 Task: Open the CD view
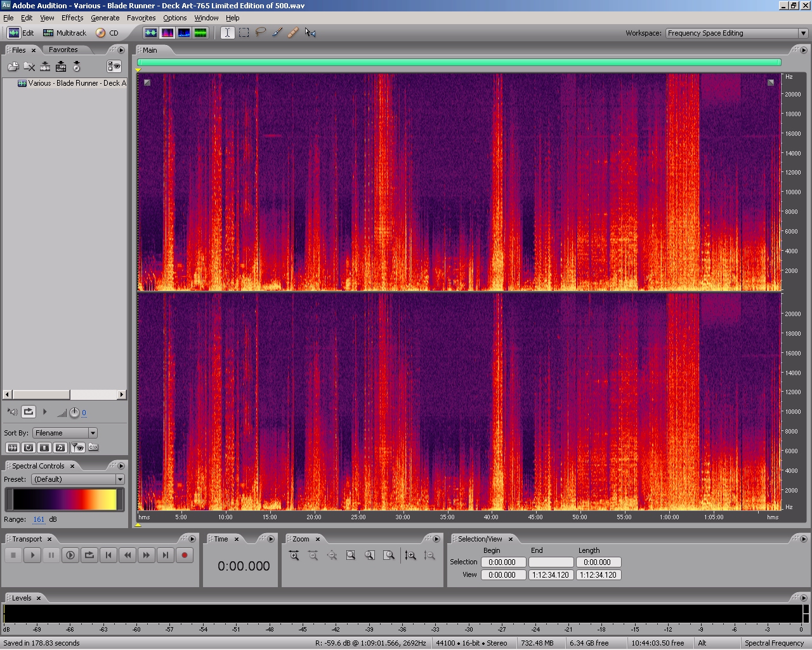pyautogui.click(x=107, y=33)
